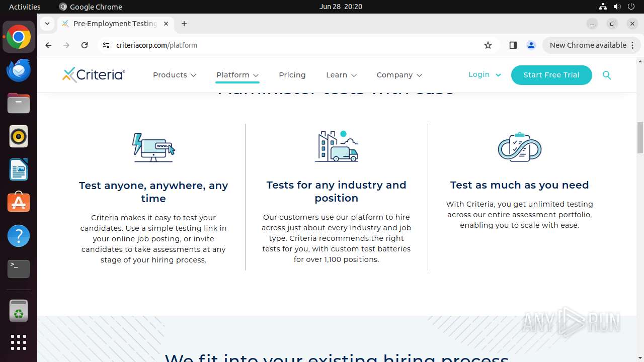Open Terminal from the dock
This screenshot has width=644, height=362.
pos(19,269)
